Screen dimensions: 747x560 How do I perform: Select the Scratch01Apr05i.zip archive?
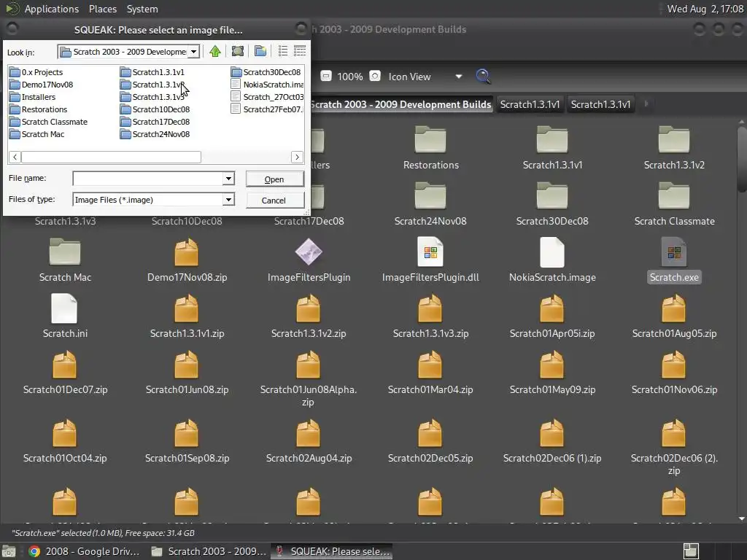point(552,316)
